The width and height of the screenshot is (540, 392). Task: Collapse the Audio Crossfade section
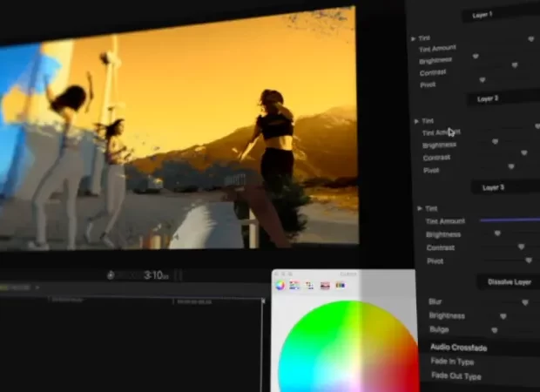point(459,348)
